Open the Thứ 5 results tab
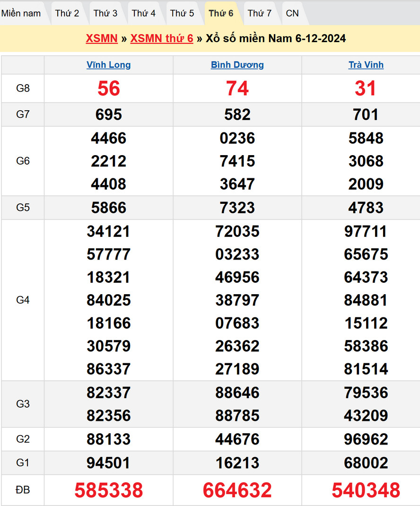The width and height of the screenshot is (420, 506). [182, 13]
